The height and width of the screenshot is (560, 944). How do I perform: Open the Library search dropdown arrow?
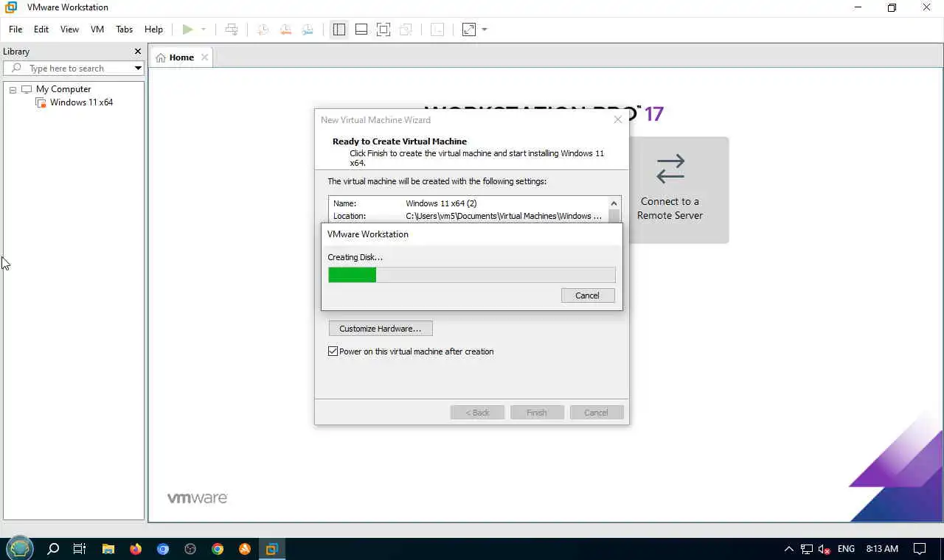tap(138, 68)
